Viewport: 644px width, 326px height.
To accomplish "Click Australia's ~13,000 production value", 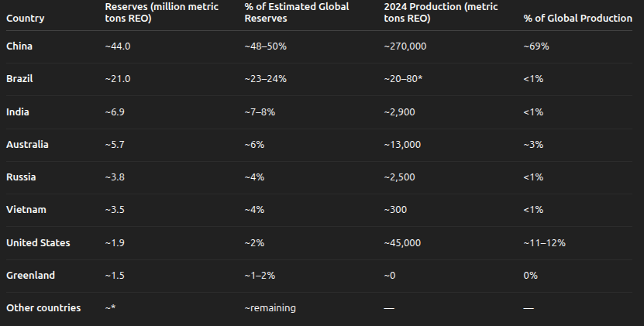I will click(x=402, y=145).
